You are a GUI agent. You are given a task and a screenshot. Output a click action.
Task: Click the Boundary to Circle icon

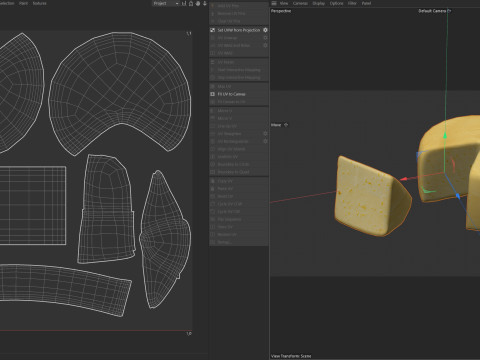coord(212,164)
